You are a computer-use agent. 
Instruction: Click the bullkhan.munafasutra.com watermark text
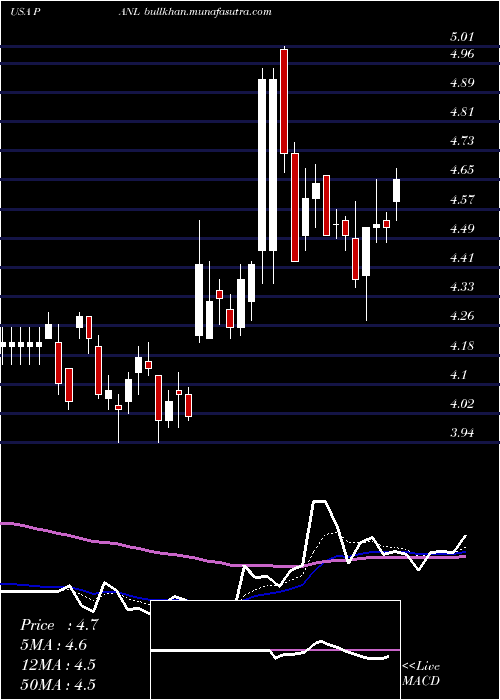208,12
